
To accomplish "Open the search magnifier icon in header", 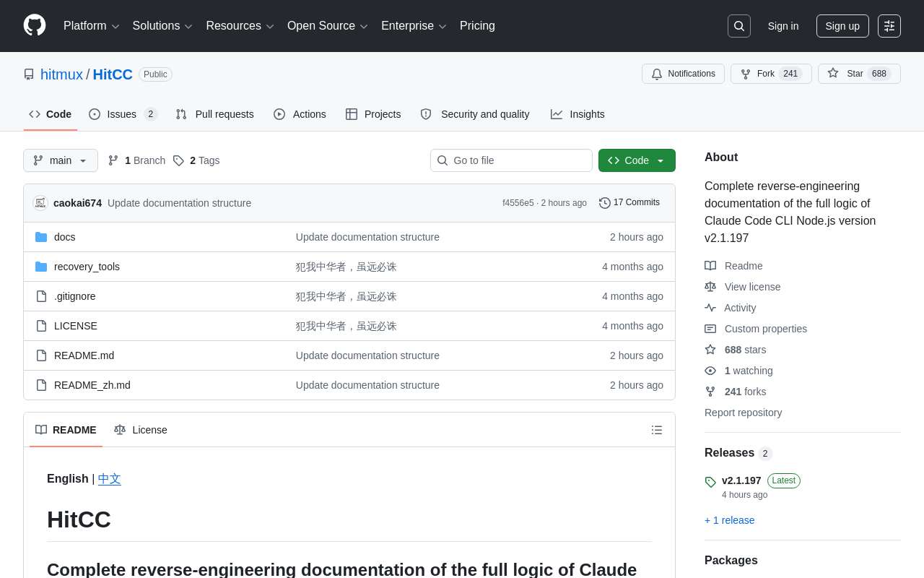I will click(x=739, y=26).
